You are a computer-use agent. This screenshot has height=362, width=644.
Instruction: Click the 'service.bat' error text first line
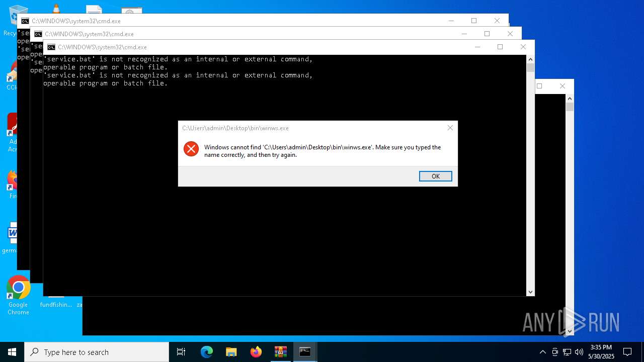pos(178,59)
